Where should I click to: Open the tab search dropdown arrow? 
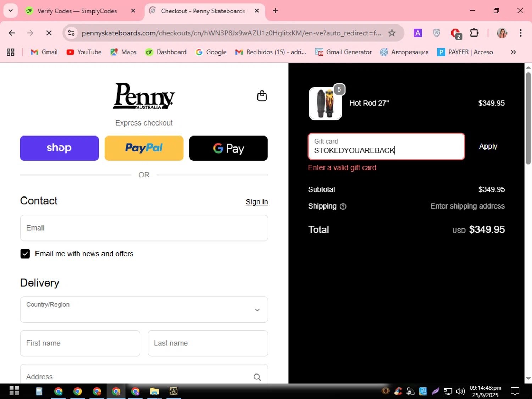[11, 11]
